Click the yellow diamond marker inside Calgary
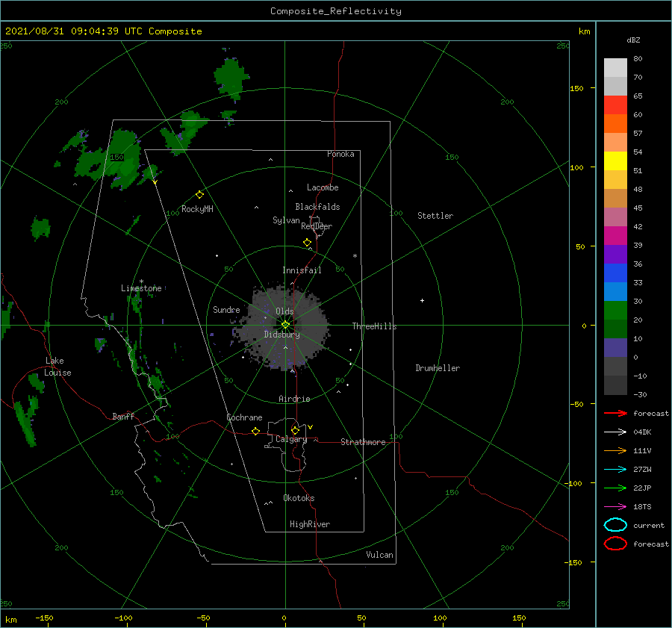This screenshot has width=672, height=628. [x=295, y=430]
